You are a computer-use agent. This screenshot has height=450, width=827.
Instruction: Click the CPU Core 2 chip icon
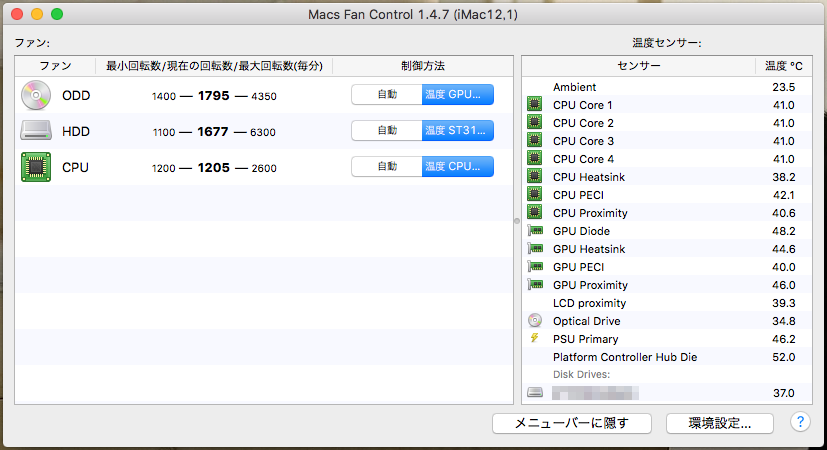[x=534, y=122]
